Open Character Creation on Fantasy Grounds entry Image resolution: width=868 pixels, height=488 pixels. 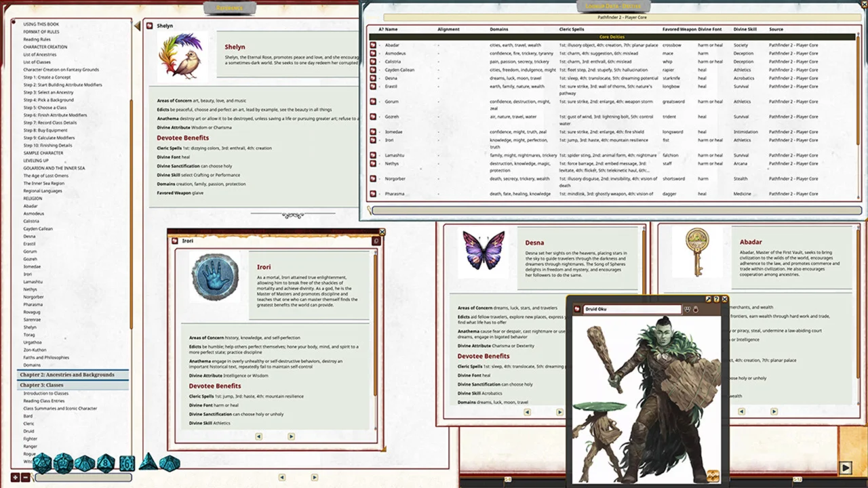coord(61,70)
